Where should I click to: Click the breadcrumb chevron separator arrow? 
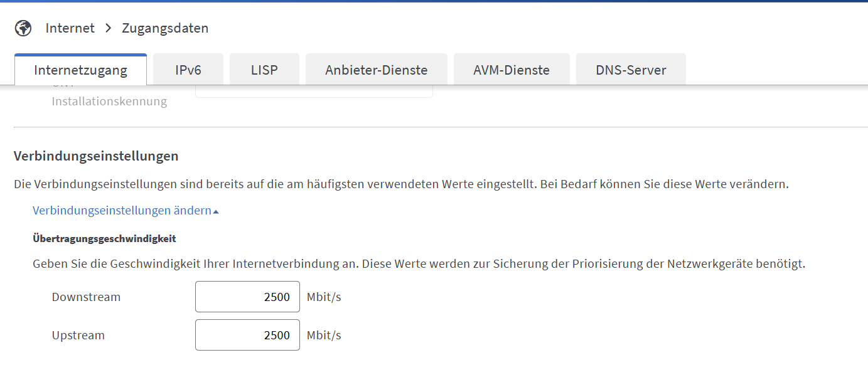point(108,28)
